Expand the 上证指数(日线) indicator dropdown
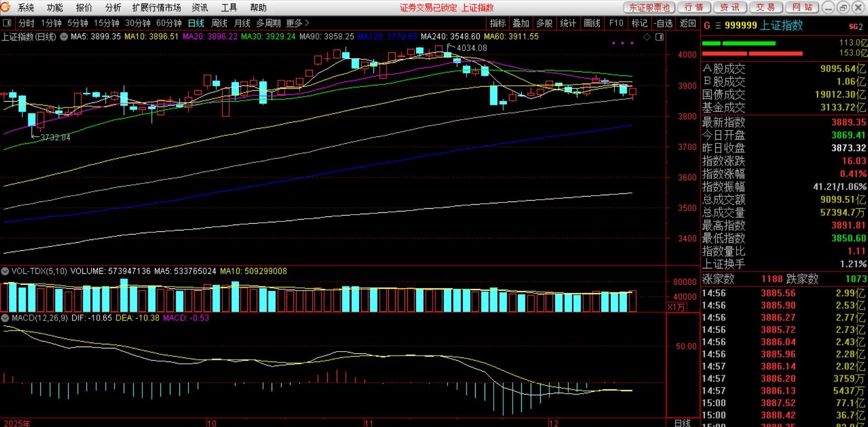This screenshot has height=427, width=868. 64,37
